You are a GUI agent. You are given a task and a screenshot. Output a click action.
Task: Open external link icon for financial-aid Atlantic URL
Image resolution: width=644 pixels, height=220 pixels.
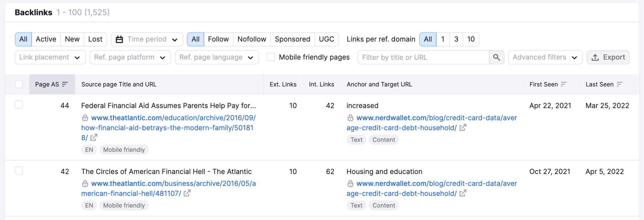point(94,138)
